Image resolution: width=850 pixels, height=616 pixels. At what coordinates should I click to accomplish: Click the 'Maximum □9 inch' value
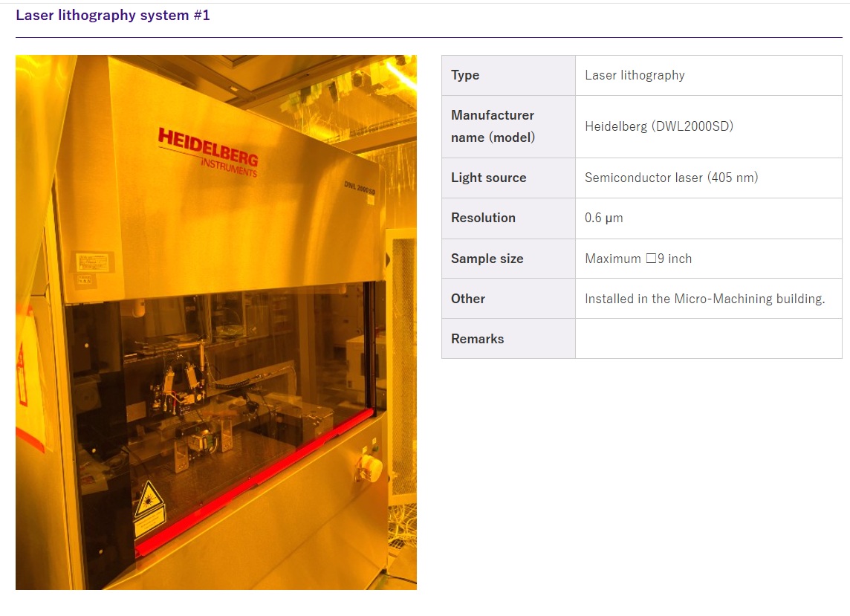638,259
